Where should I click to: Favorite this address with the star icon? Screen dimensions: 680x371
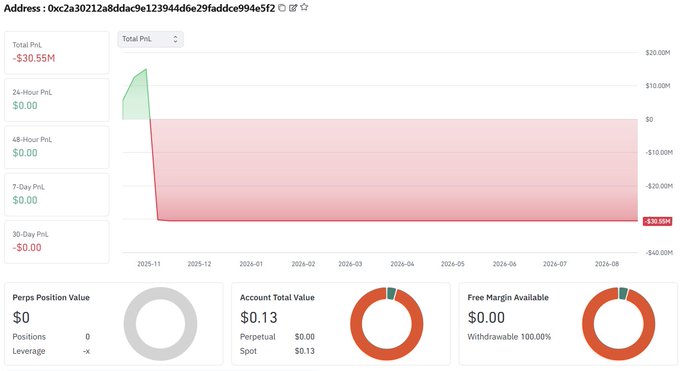coord(304,7)
